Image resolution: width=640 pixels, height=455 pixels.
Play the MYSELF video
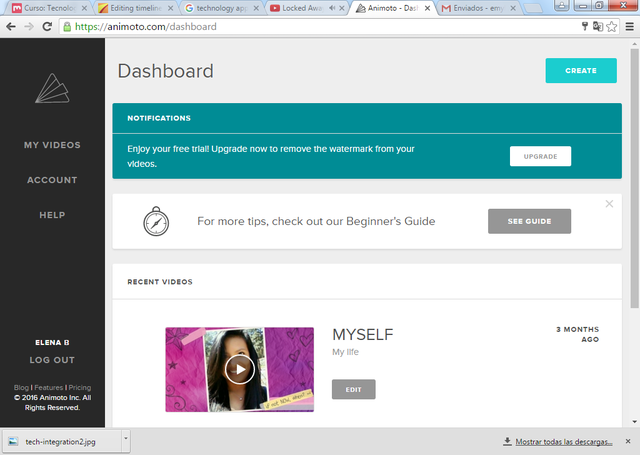pyautogui.click(x=240, y=369)
